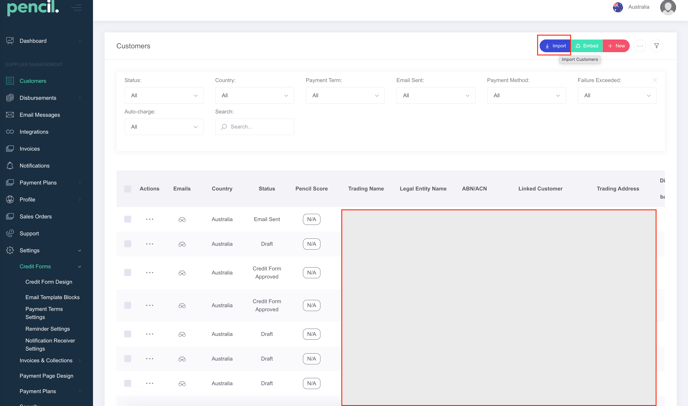Click the filter funnel icon
Image resolution: width=688 pixels, height=406 pixels.
pos(657,46)
